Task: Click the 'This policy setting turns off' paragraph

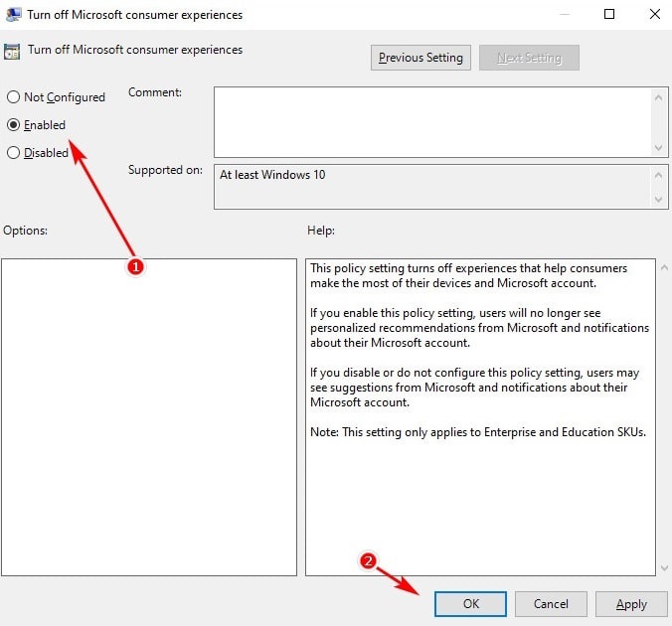Action: pos(468,275)
